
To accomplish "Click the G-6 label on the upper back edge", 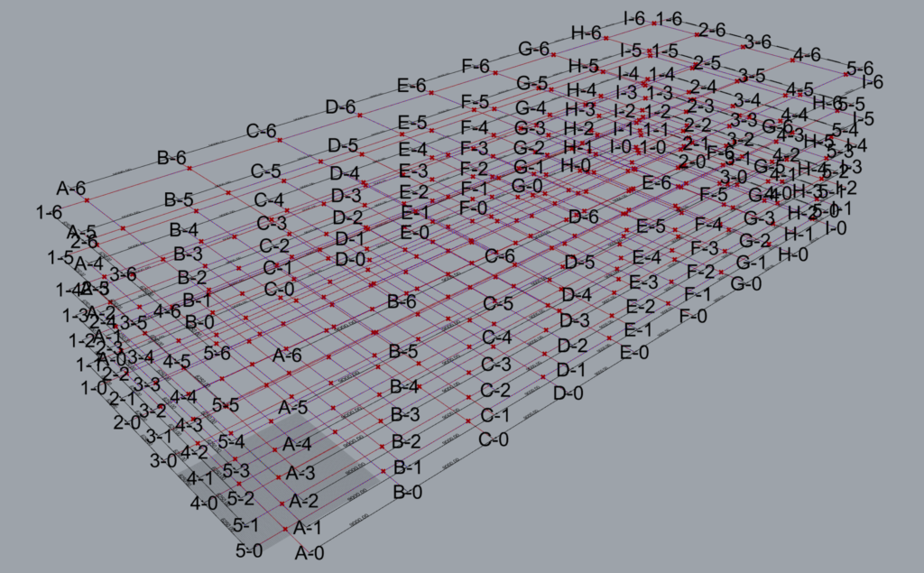I will click(533, 49).
